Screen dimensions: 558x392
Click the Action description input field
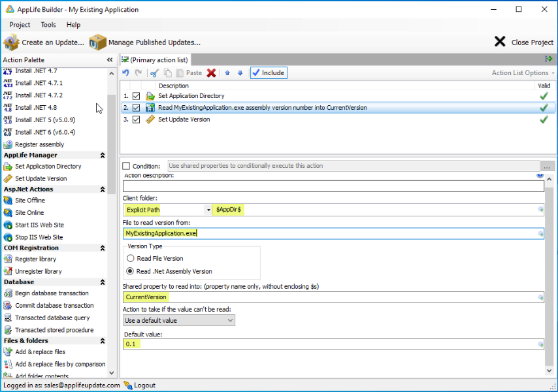pyautogui.click(x=333, y=186)
